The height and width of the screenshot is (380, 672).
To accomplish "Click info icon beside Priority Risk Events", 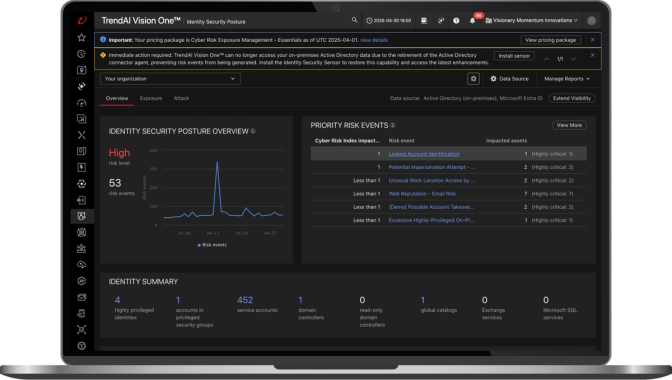I will 393,125.
